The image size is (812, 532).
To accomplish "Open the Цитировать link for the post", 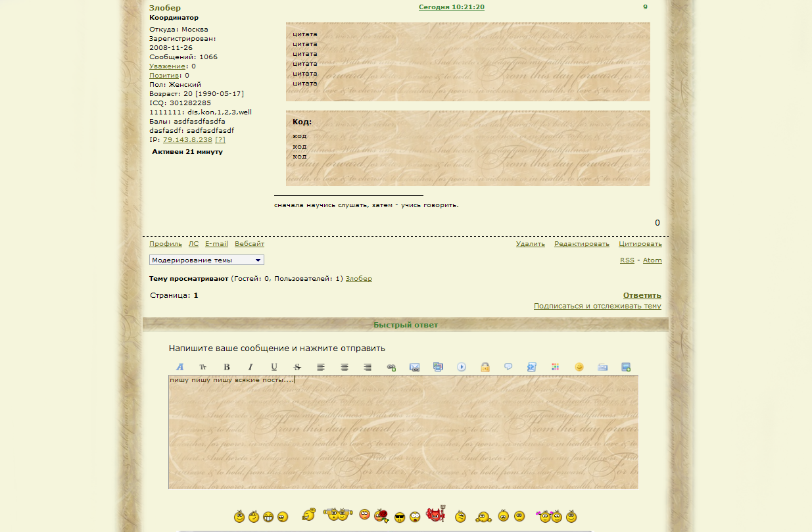I will (640, 244).
